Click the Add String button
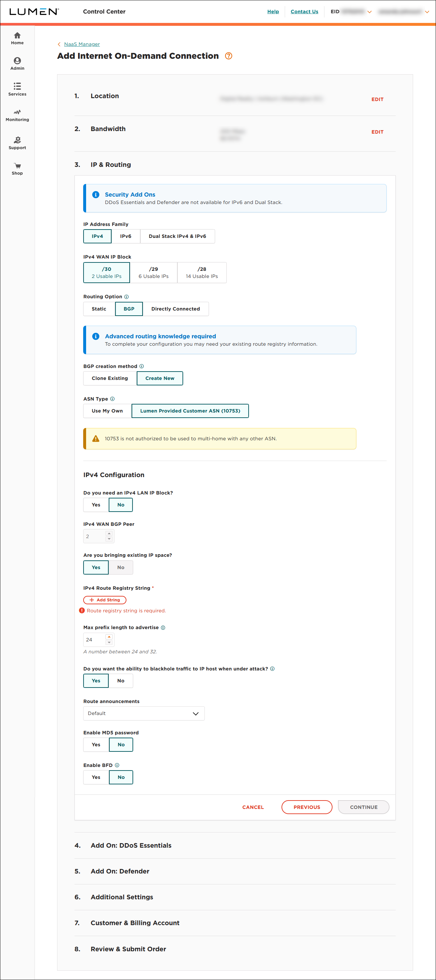 click(x=105, y=600)
